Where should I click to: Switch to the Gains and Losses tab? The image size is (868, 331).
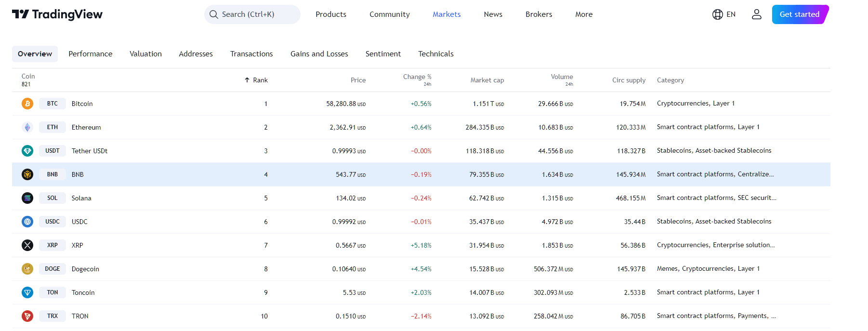pyautogui.click(x=319, y=54)
